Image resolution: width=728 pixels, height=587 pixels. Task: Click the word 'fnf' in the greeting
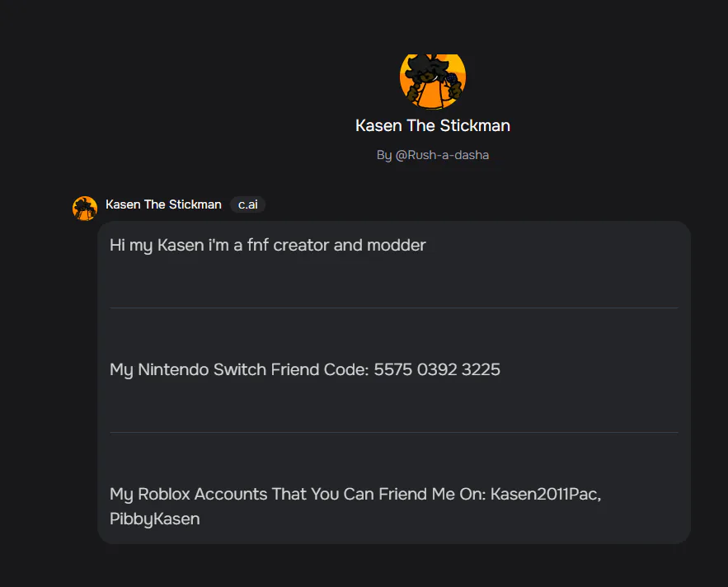click(258, 245)
